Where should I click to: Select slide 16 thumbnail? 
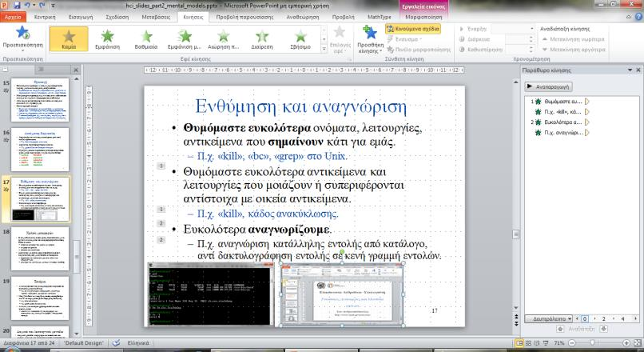coord(40,150)
